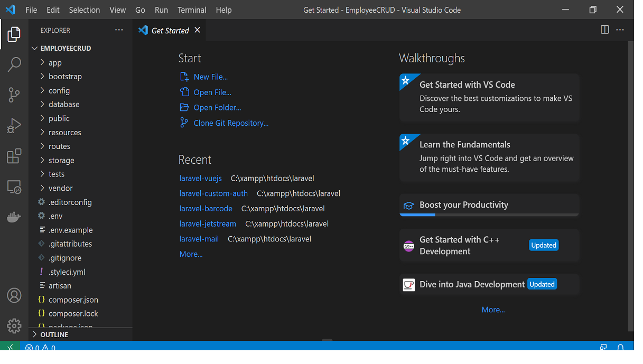The image size is (643, 364).
Task: Click the Open Folder... link
Action: [x=217, y=107]
